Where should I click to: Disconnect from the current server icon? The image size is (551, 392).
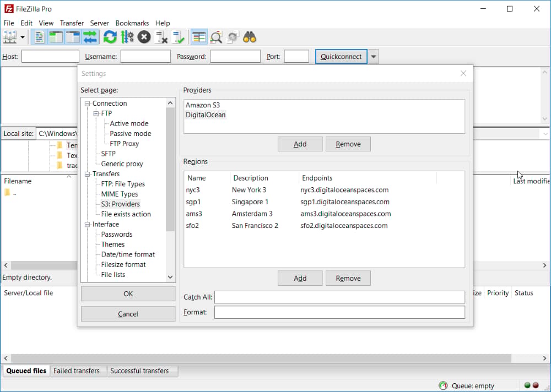click(161, 37)
